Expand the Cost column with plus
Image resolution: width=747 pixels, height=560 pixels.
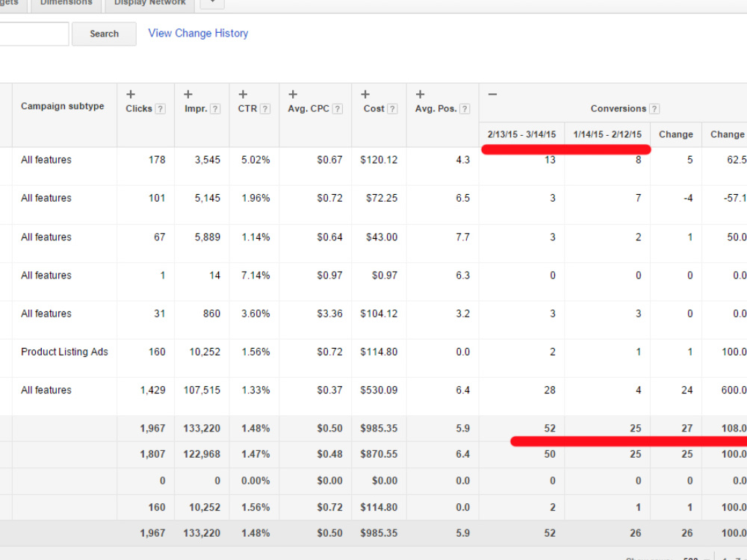click(365, 94)
